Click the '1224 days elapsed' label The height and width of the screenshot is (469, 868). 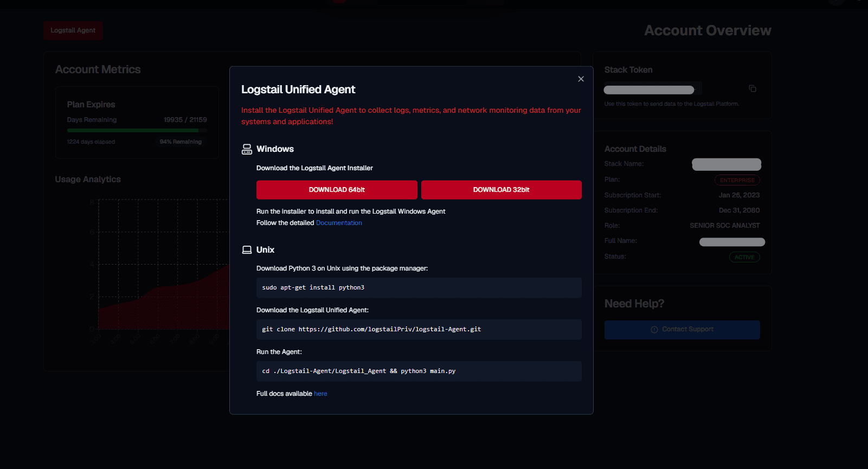click(x=91, y=142)
